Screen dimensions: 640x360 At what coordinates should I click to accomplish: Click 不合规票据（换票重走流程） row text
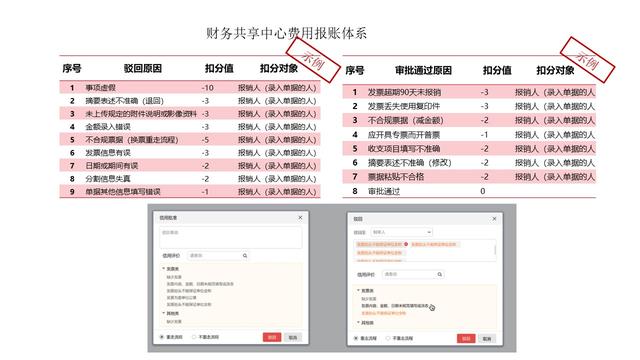(132, 140)
